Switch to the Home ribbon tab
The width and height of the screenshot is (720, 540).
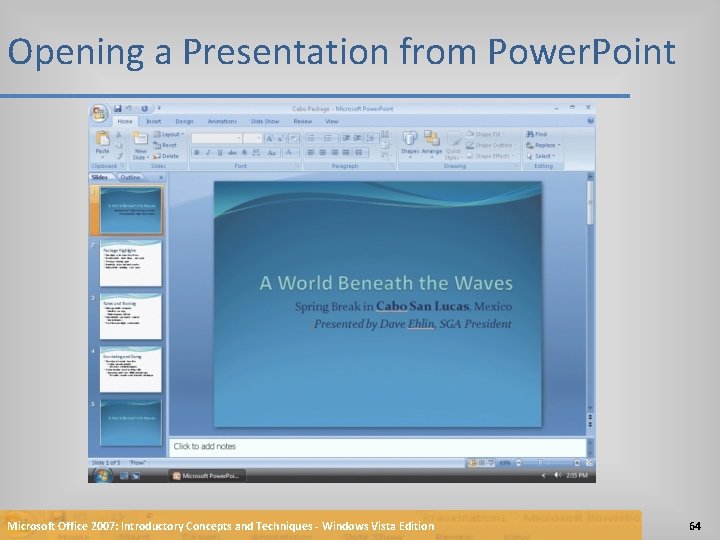[124, 121]
